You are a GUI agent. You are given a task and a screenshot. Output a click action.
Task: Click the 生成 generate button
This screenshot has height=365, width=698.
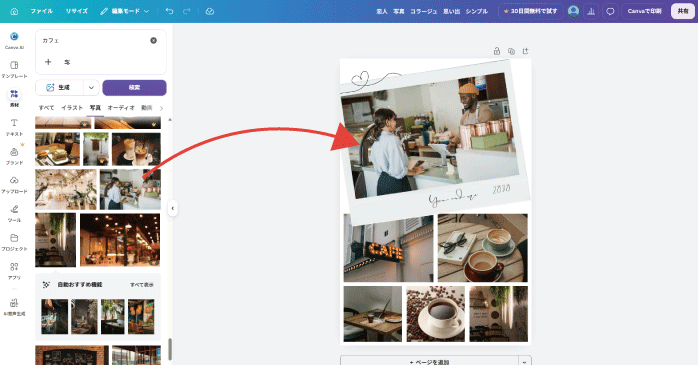pyautogui.click(x=59, y=88)
